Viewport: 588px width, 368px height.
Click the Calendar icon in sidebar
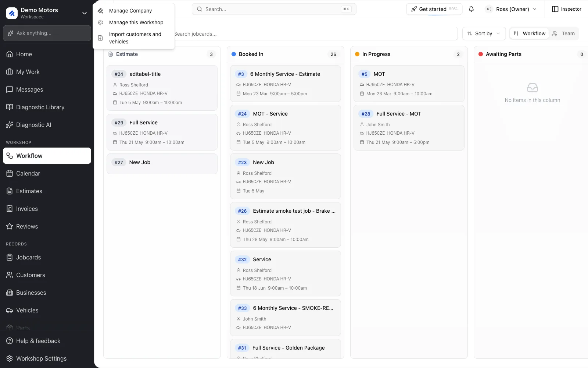(x=10, y=173)
